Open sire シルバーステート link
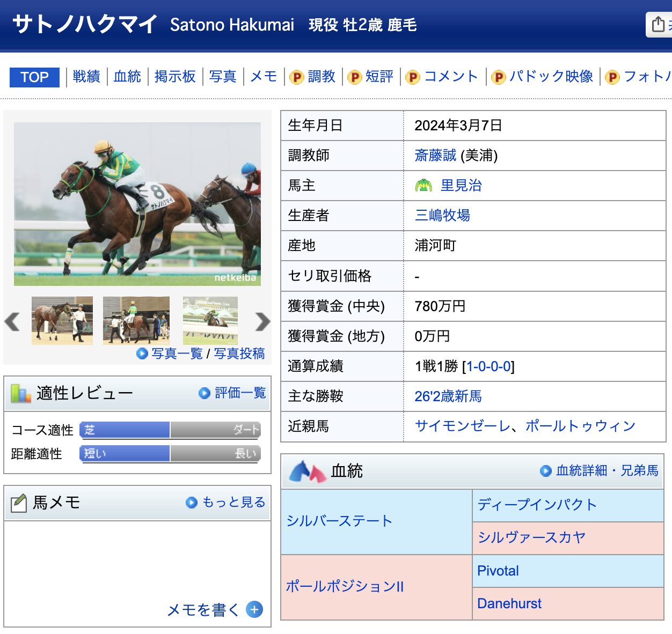This screenshot has width=672, height=634. tap(339, 521)
